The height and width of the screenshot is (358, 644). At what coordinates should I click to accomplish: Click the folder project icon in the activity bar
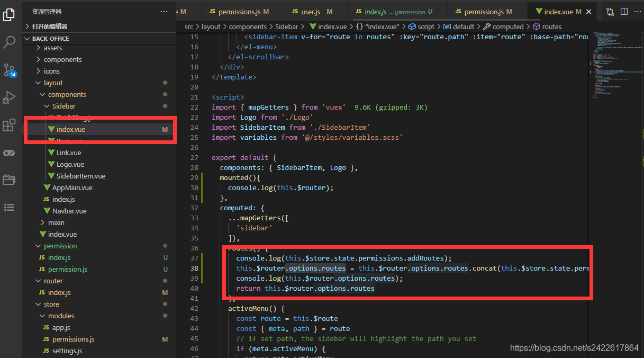click(9, 180)
